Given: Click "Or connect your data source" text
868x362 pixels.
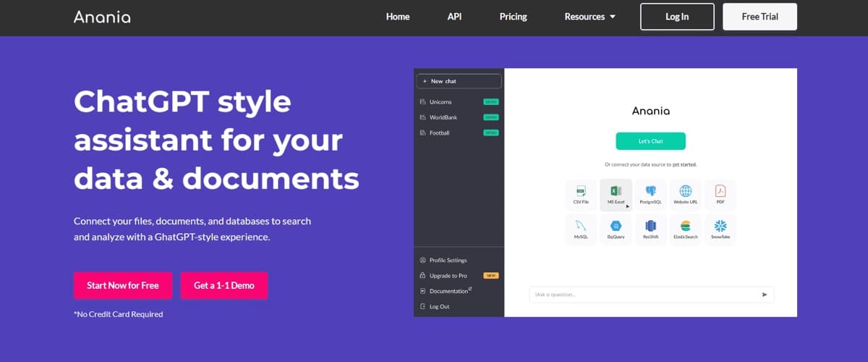Looking at the screenshot, I should [650, 164].
